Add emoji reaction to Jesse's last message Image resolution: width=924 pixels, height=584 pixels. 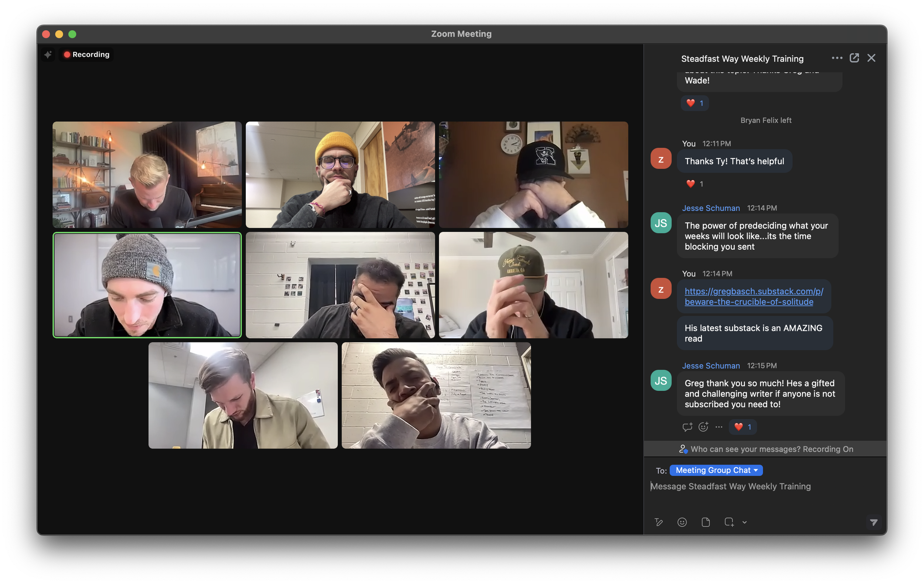tap(703, 427)
